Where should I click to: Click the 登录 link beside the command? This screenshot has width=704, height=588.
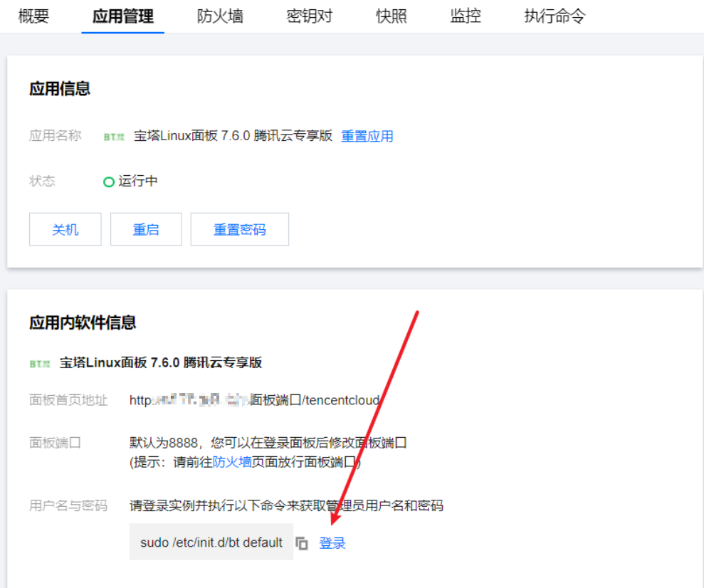tap(332, 543)
